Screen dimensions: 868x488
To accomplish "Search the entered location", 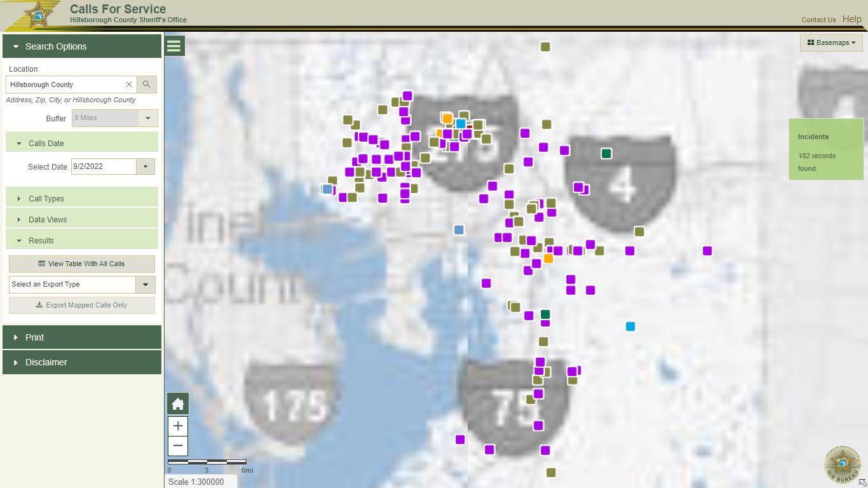I will click(147, 85).
